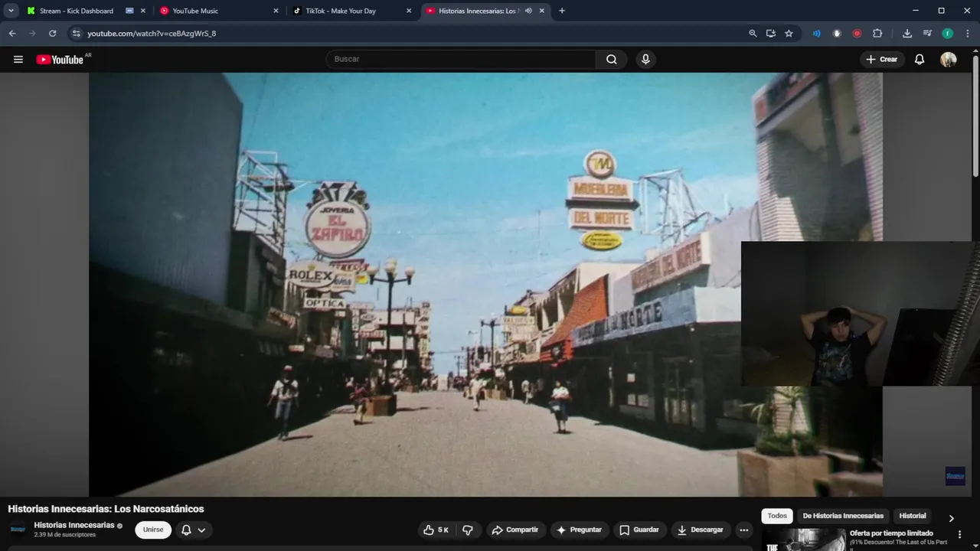Click the Unirse button
This screenshot has height=551, width=980.
(x=153, y=530)
